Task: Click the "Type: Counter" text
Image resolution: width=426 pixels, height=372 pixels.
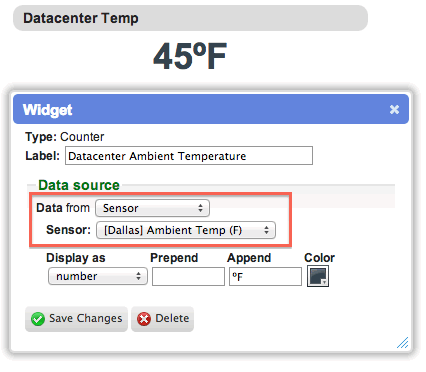Action: [65, 137]
